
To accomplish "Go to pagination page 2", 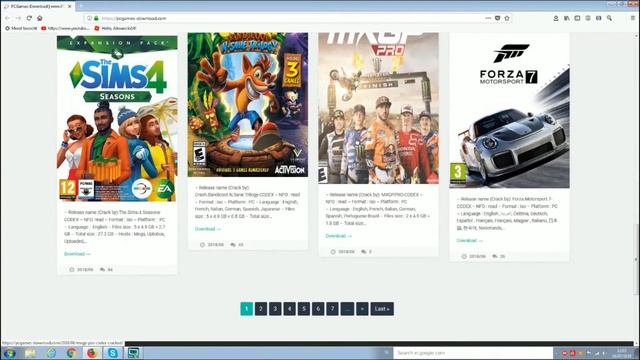I will [x=261, y=309].
